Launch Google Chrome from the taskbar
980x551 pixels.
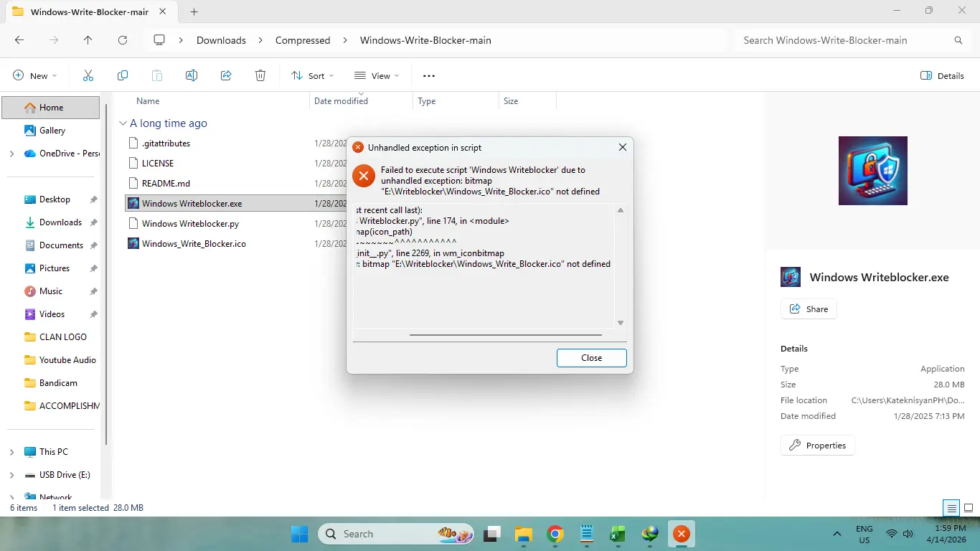555,534
